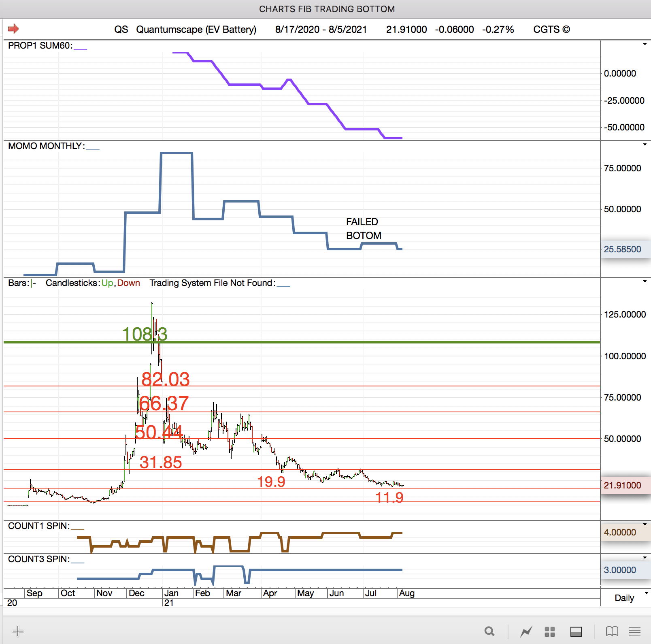Image resolution: width=651 pixels, height=644 pixels.
Task: Open the four-square grid layout icon
Action: point(549,631)
